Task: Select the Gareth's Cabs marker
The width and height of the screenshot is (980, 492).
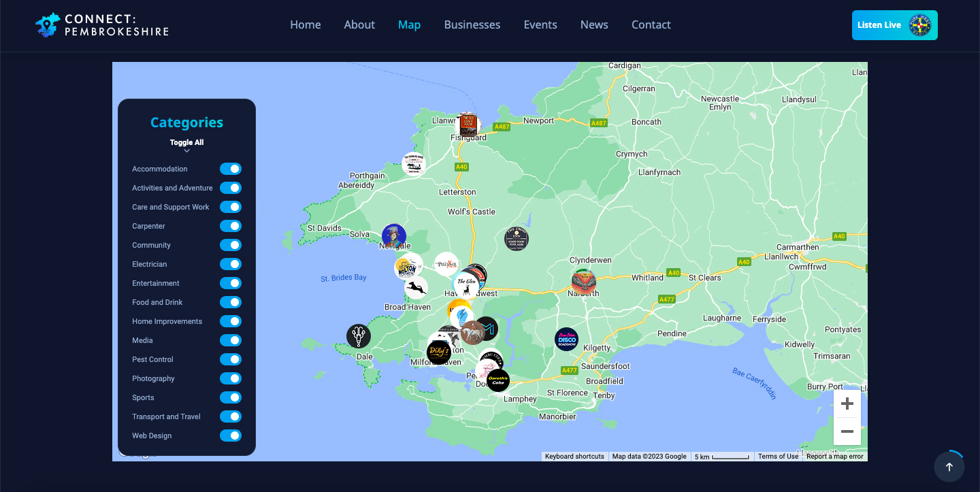Action: (x=498, y=380)
